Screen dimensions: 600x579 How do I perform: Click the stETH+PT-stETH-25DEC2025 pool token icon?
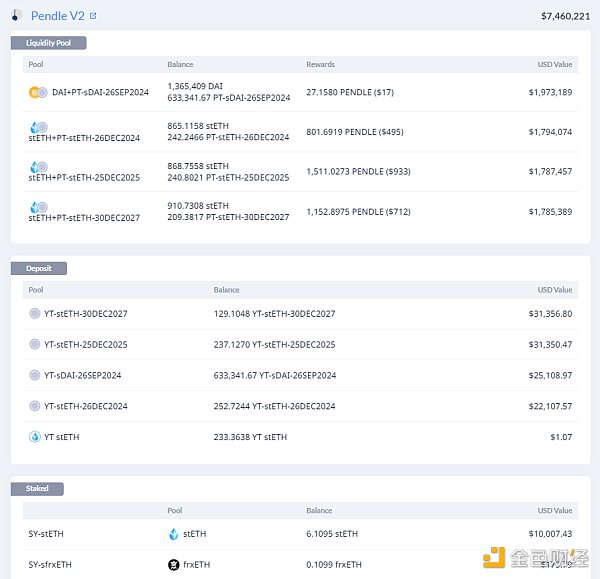[39, 167]
